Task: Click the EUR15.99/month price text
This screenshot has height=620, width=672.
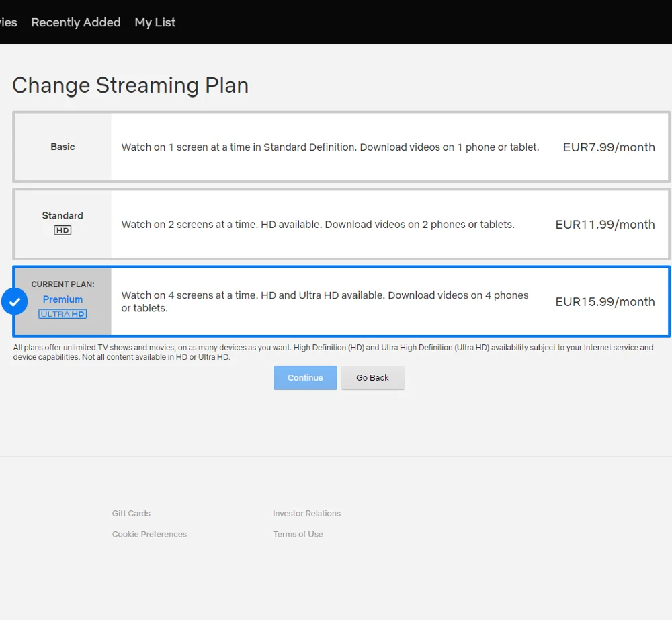Action: pos(605,301)
